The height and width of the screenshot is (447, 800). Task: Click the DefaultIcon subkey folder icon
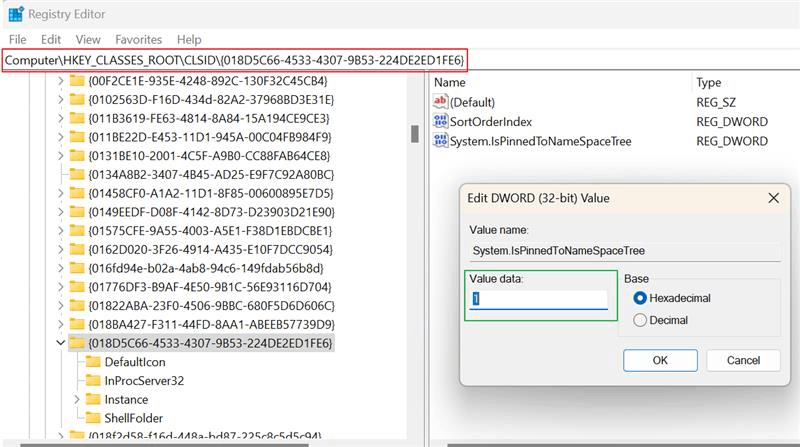point(93,362)
